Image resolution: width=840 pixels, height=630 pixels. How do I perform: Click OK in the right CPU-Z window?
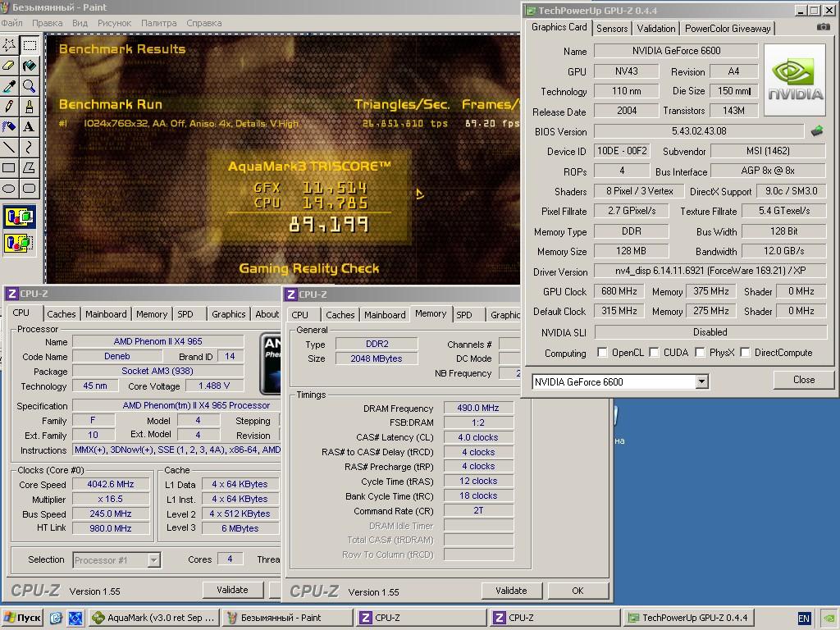pyautogui.click(x=577, y=591)
